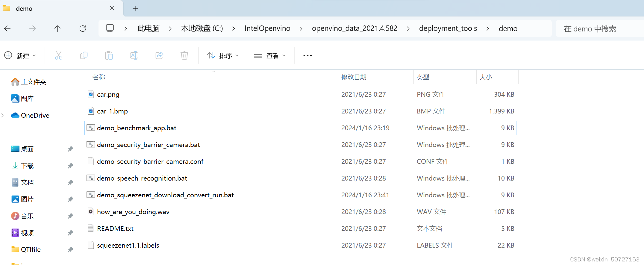Go up one folder level

[x=57, y=28]
